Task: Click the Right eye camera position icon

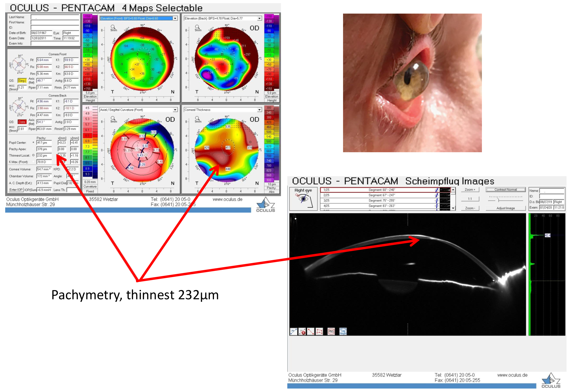Action: [303, 199]
